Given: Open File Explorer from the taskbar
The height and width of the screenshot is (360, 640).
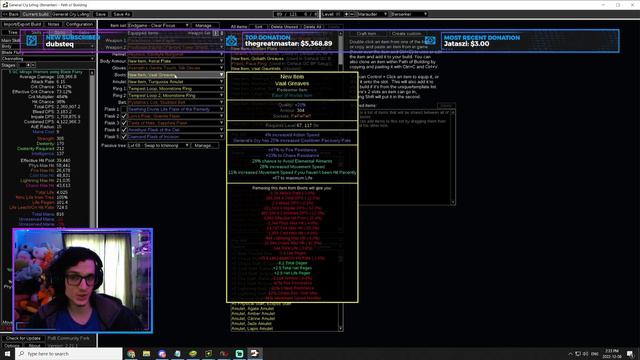Looking at the screenshot, I should (147, 353).
